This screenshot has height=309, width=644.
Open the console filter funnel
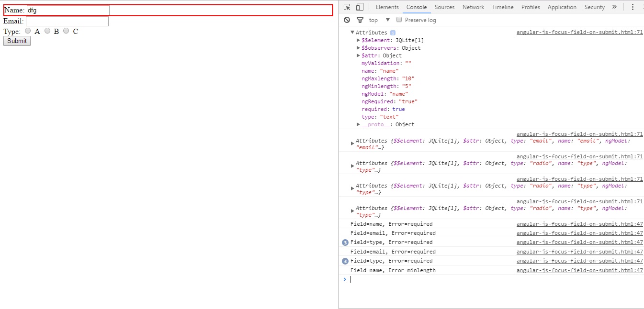[x=360, y=20]
